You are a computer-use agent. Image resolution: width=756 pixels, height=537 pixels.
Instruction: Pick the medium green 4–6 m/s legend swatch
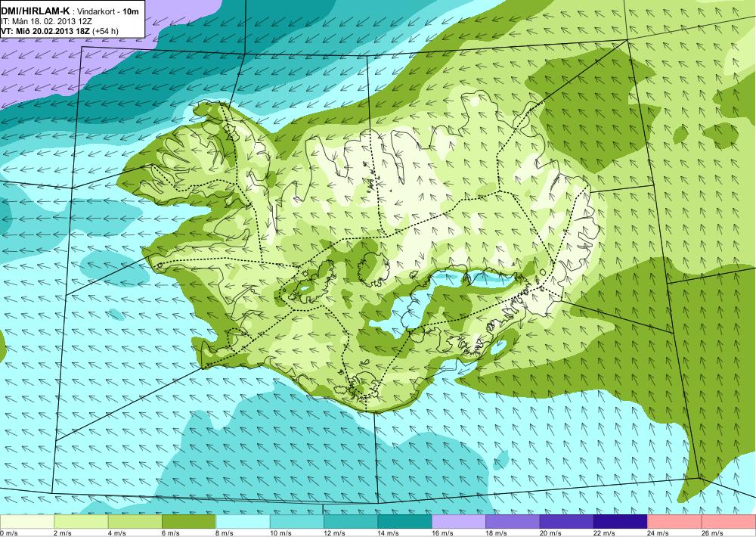135,522
